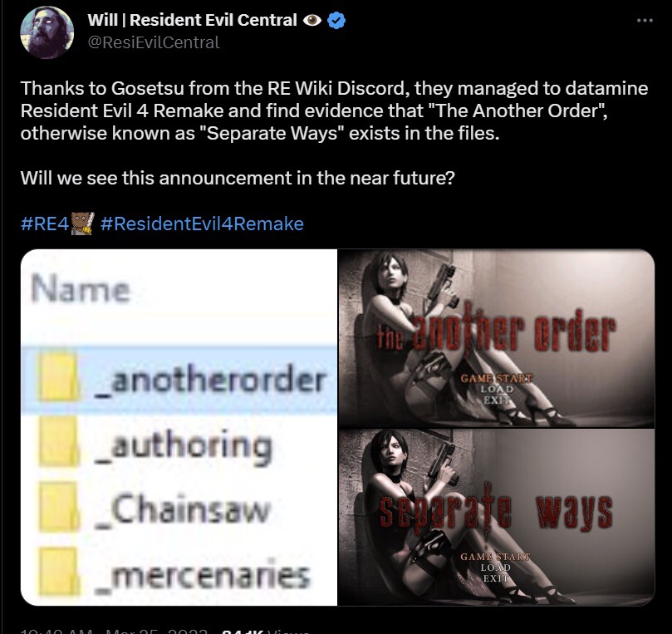This screenshot has height=634, width=672.
Task: Enlarge the folder list screenshot image
Action: 179,427
